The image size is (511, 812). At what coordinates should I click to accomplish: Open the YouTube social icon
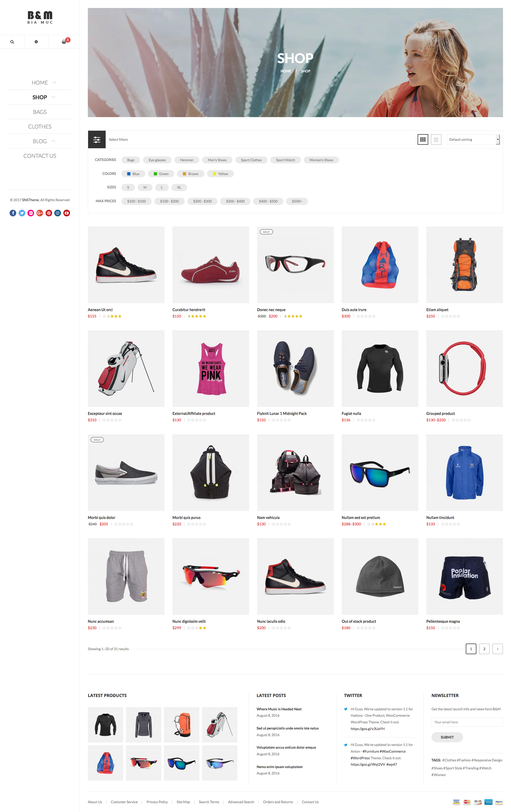67,213
